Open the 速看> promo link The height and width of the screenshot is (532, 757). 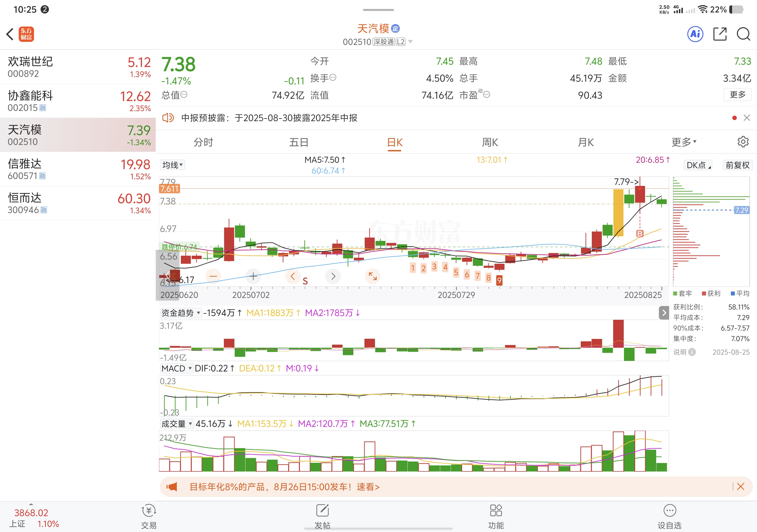pyautogui.click(x=368, y=487)
